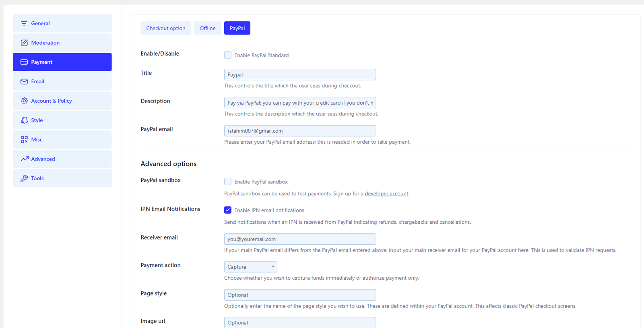The width and height of the screenshot is (644, 328).
Task: Click help text 'Choose whether you wish to capture funds'
Action: 322,278
